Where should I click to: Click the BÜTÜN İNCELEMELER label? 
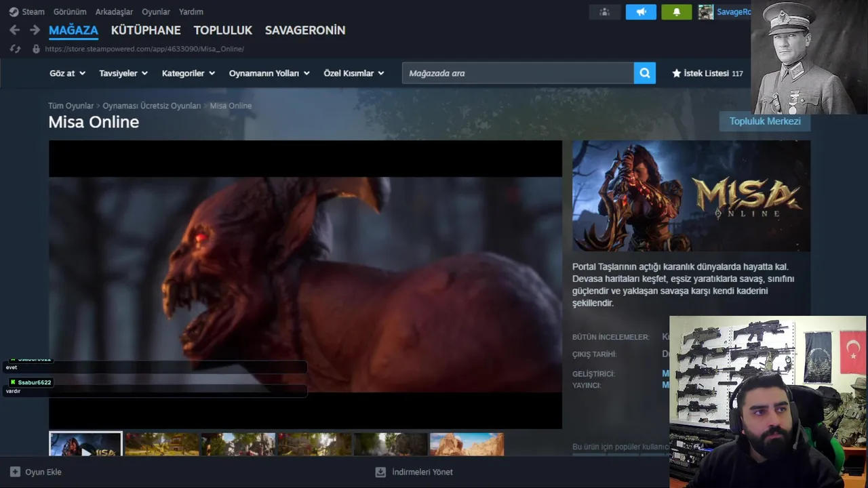pos(610,337)
